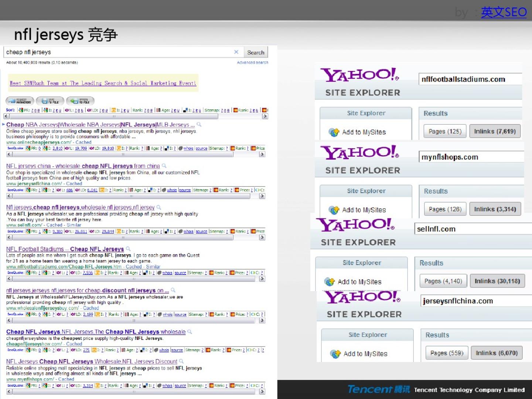Viewport: 532px width, 399px height.
Task: Click the Save to File icon button
Action: pos(50,101)
